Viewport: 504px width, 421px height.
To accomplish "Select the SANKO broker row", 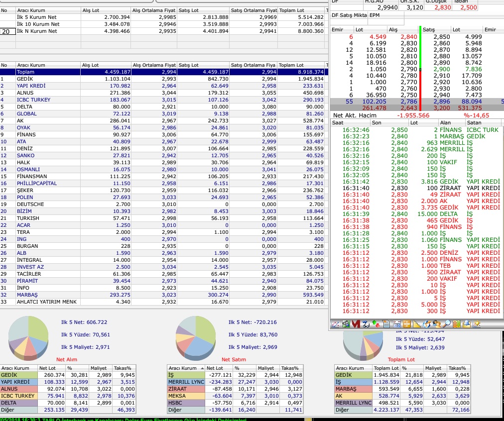I will tap(164, 156).
